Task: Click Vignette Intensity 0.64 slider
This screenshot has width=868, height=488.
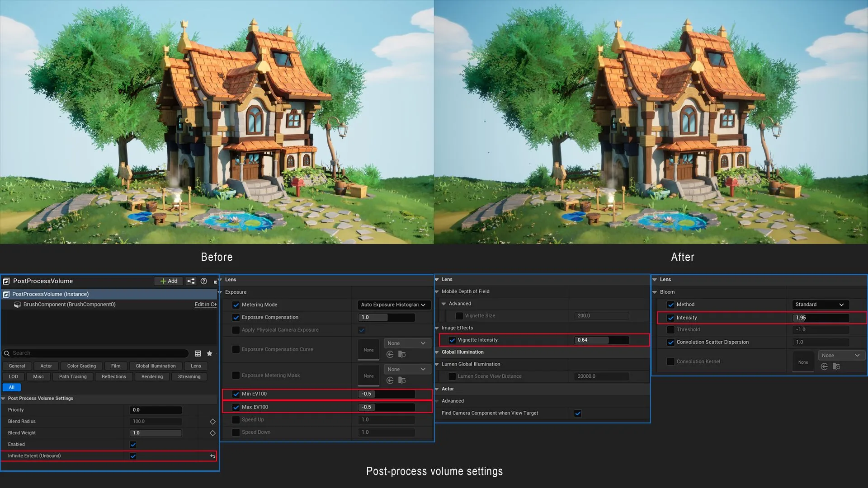Action: coord(602,340)
